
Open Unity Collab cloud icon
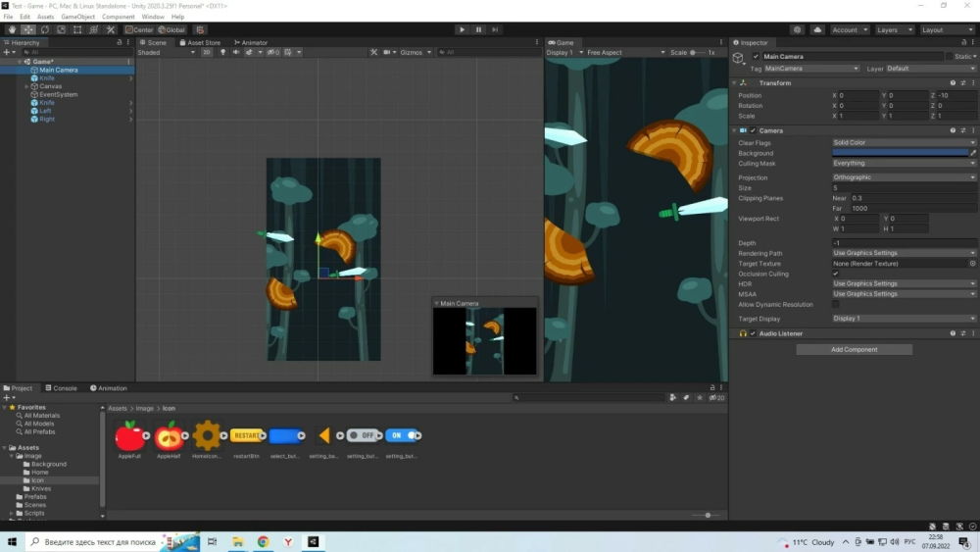[817, 29]
